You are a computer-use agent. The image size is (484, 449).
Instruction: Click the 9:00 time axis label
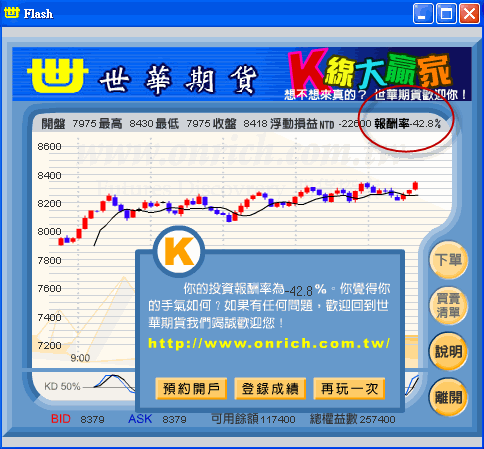(x=80, y=358)
